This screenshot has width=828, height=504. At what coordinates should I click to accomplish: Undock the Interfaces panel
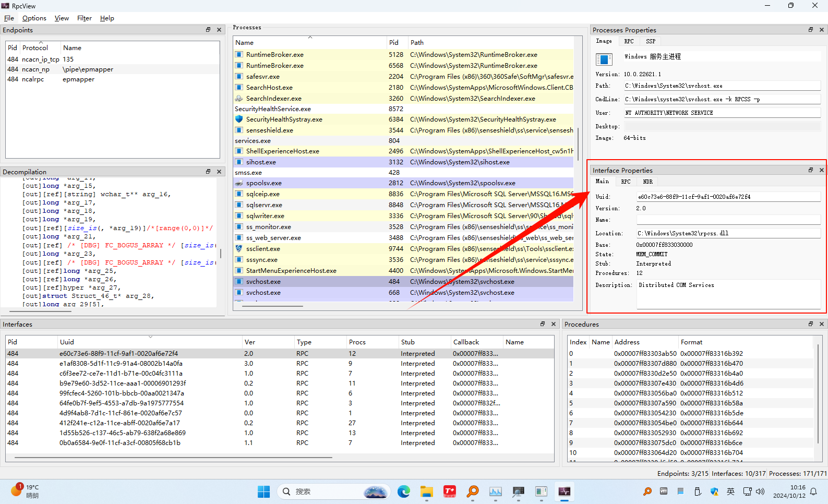tap(543, 324)
